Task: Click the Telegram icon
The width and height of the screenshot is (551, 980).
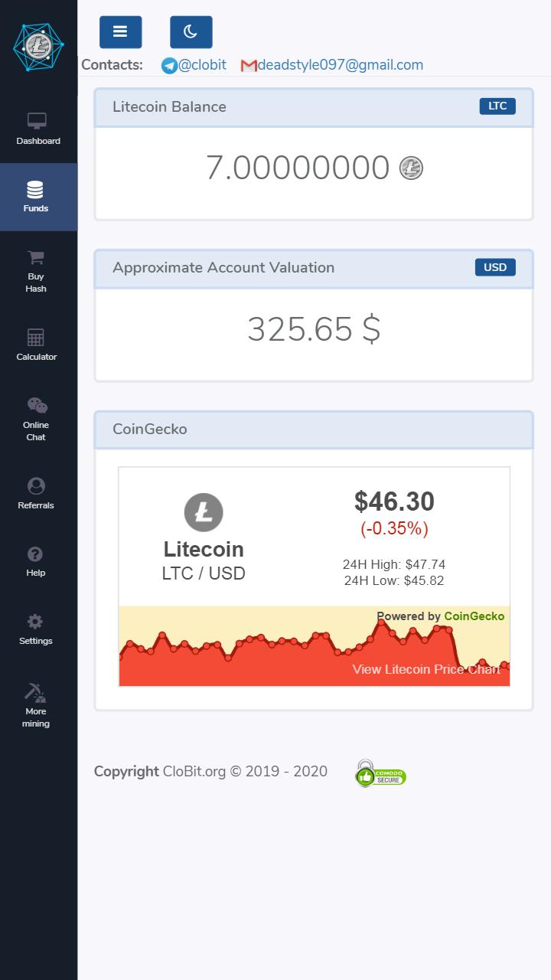Action: (169, 66)
